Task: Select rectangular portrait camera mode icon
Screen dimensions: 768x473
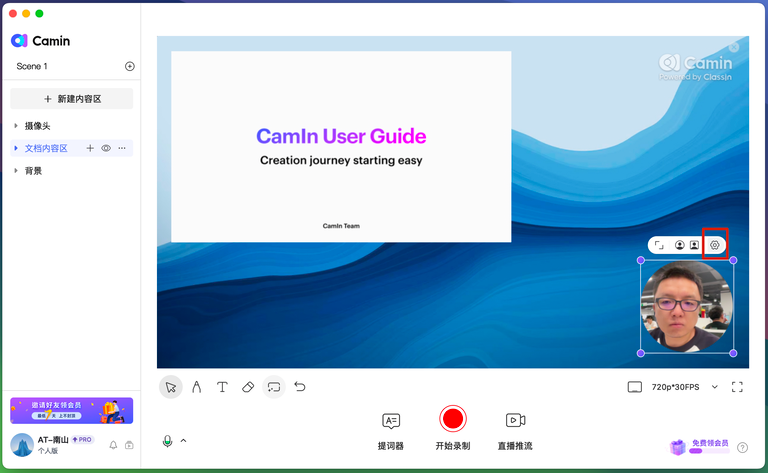Action: (x=694, y=245)
